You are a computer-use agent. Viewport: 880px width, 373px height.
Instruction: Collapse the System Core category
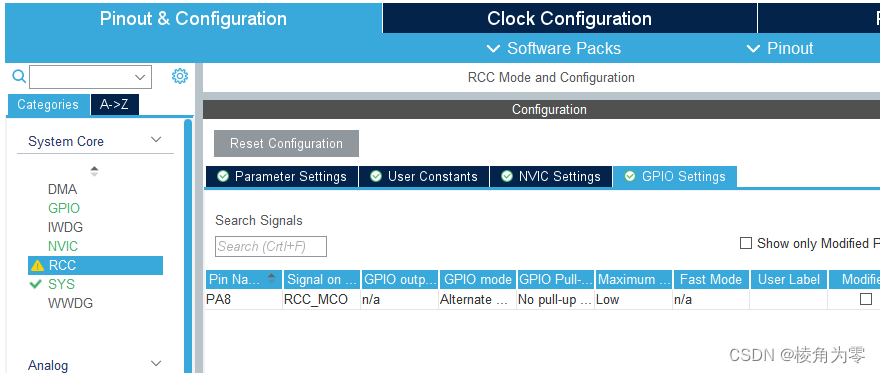pos(157,140)
